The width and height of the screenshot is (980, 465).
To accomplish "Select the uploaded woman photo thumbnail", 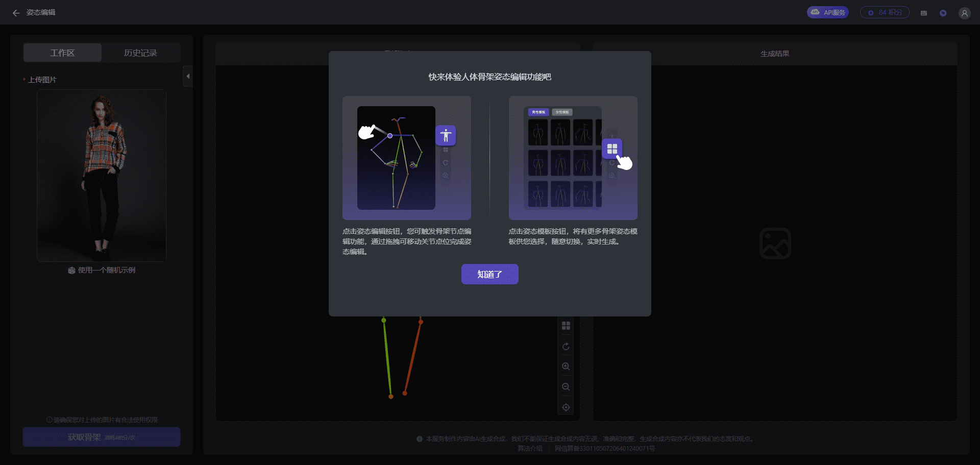I will (x=102, y=176).
